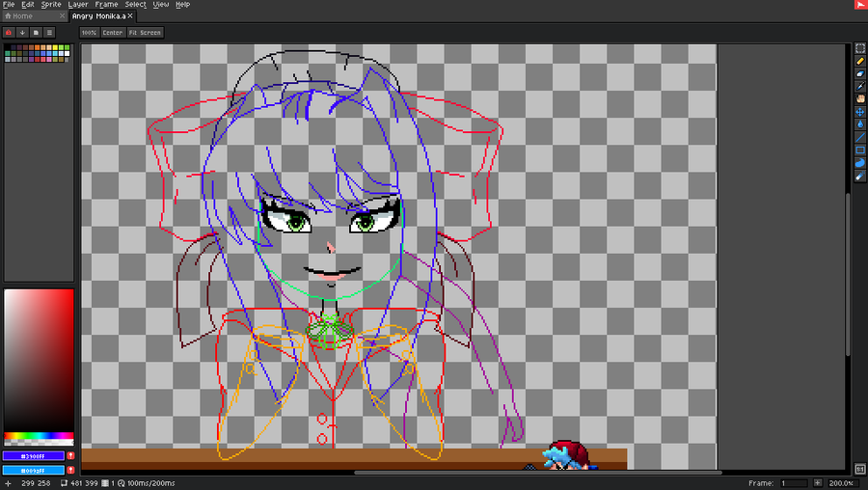Click the 100ms/200ms duration text
The image size is (868, 490).
151,483
